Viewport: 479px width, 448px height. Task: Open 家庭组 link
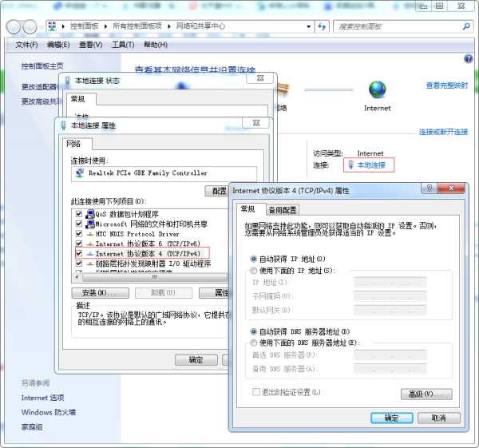(32, 427)
